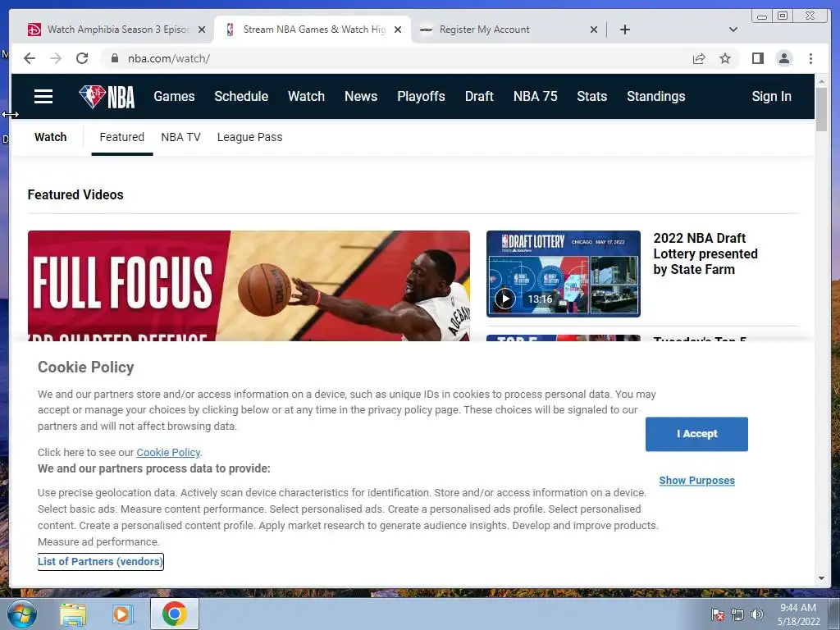Open Windows Media Player taskbar icon

click(x=123, y=614)
